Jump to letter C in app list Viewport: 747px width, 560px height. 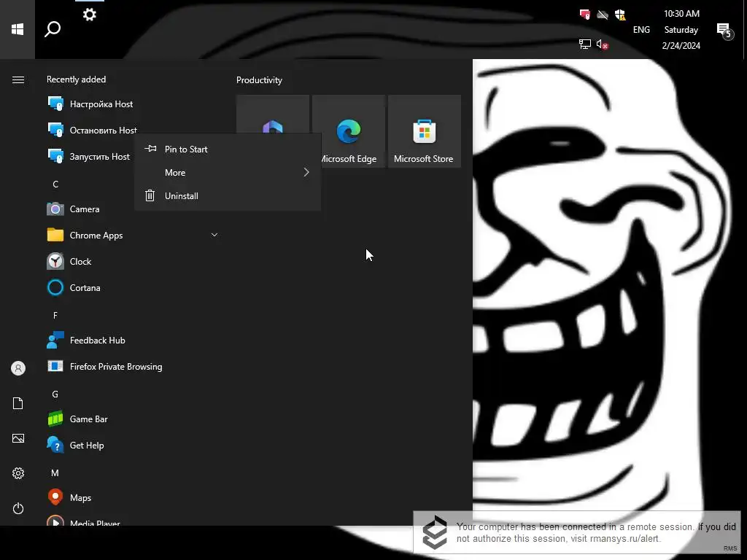[55, 184]
